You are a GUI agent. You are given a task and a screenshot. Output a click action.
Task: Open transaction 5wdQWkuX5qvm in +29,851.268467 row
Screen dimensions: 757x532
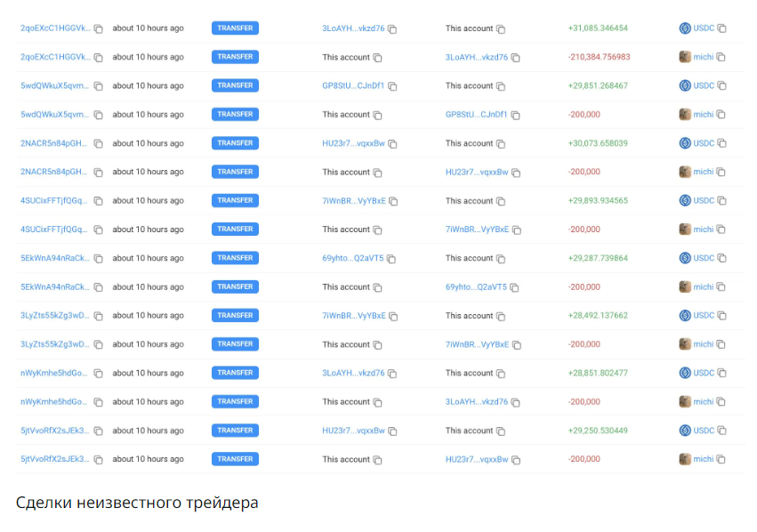tap(54, 85)
